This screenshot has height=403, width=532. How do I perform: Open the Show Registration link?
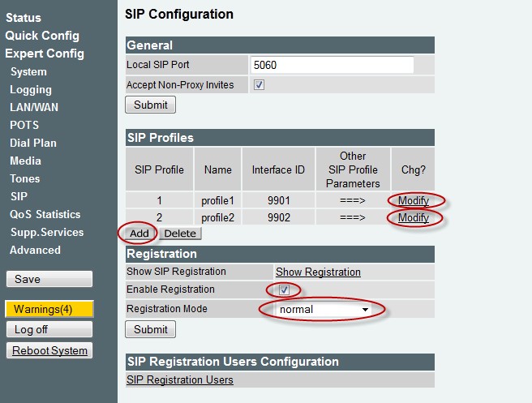tap(318, 272)
